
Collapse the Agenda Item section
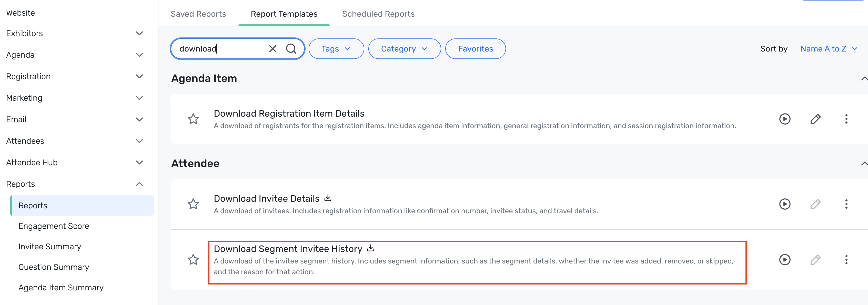click(864, 78)
